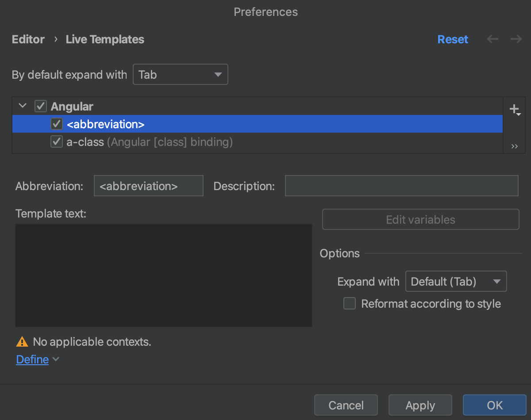
Task: Disable the a-class template checkbox
Action: coord(57,142)
